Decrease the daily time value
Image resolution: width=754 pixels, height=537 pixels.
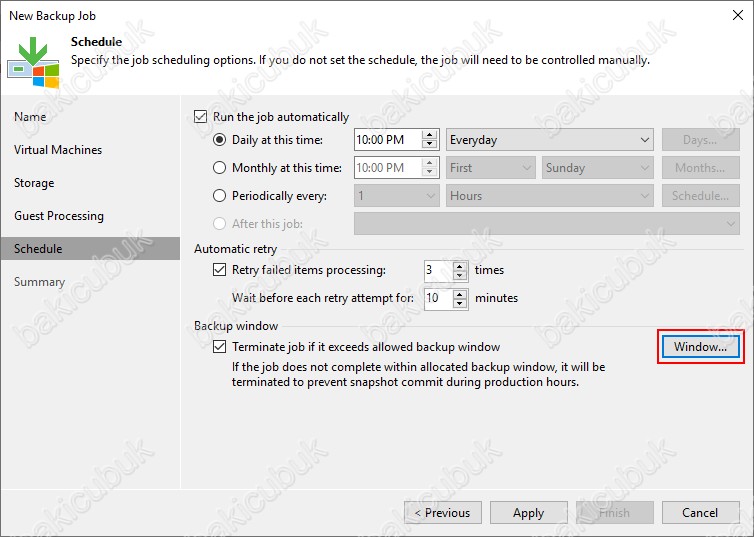(429, 145)
